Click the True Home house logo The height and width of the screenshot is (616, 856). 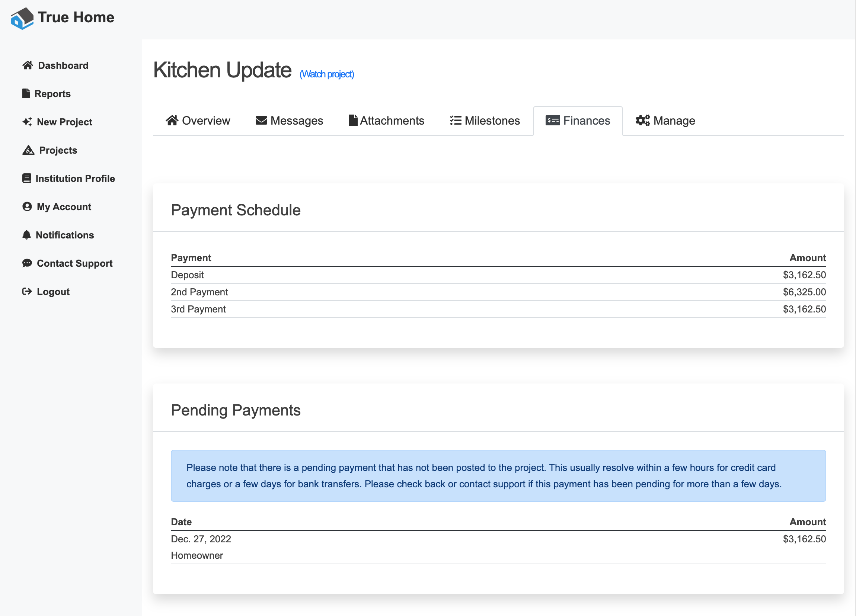point(22,18)
